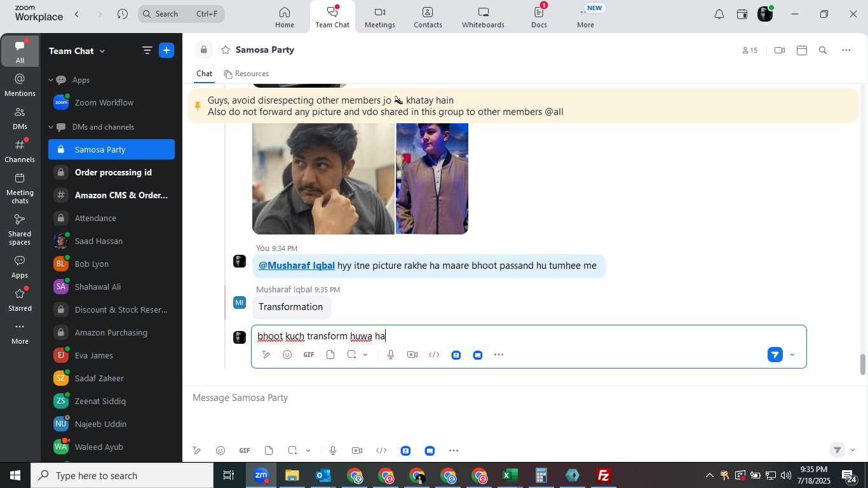Open the calendar icon in top bar
This screenshot has height=488, width=868.
click(742, 14)
